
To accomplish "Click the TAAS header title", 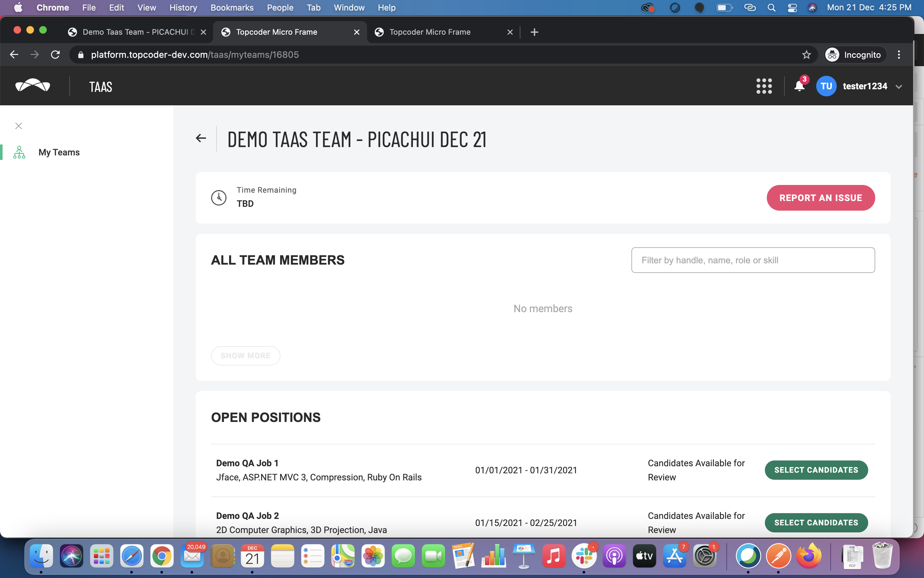I will click(101, 87).
